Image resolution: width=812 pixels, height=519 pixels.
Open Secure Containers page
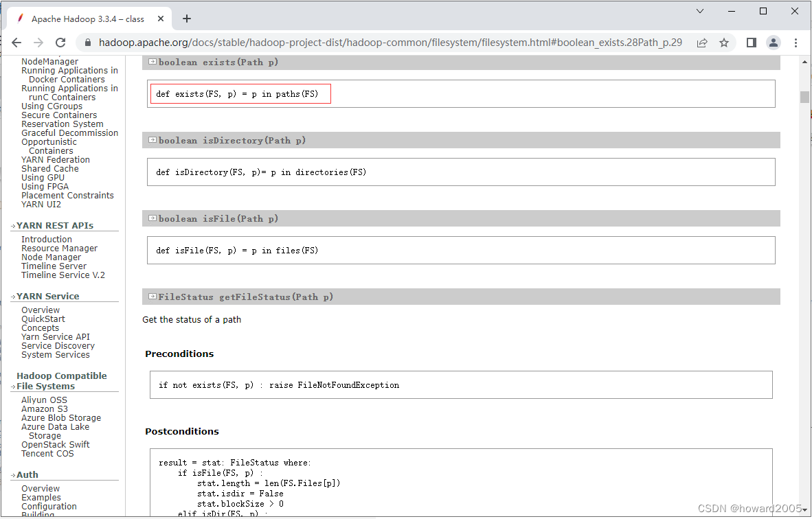point(59,115)
